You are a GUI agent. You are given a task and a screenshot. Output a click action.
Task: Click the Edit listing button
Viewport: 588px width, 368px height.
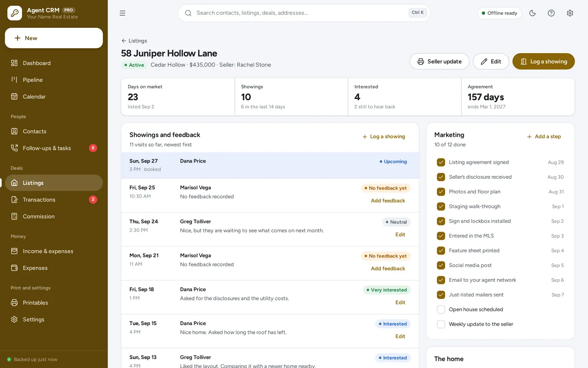click(491, 61)
